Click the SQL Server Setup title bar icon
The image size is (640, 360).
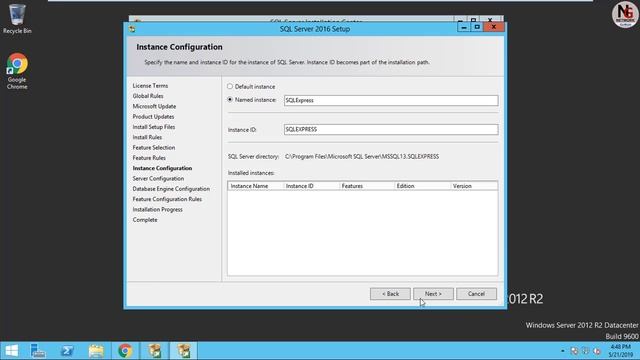click(x=132, y=29)
